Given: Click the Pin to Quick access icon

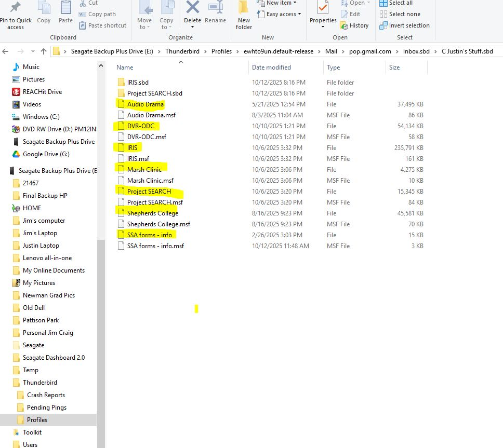Looking at the screenshot, I should click(16, 7).
